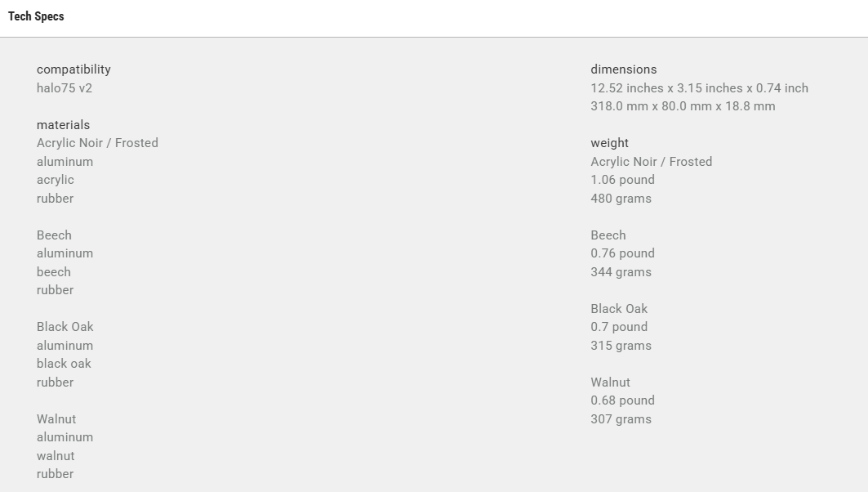Select the lowercase walnut material entry
Screen dimensions: 868x492
56,456
